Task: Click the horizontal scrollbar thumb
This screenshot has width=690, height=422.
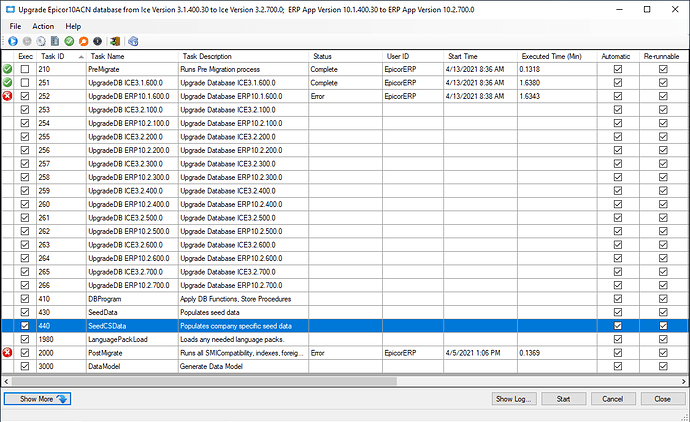Action: pos(204,381)
